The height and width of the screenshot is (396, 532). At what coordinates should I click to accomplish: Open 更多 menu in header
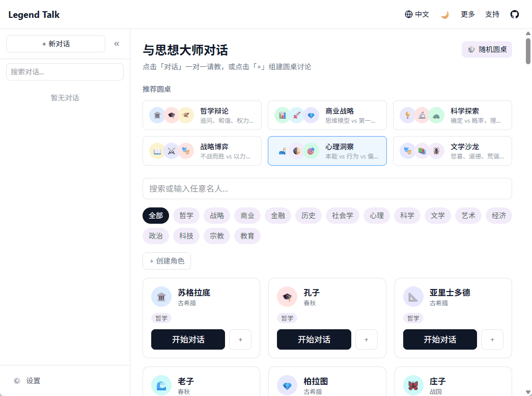468,14
